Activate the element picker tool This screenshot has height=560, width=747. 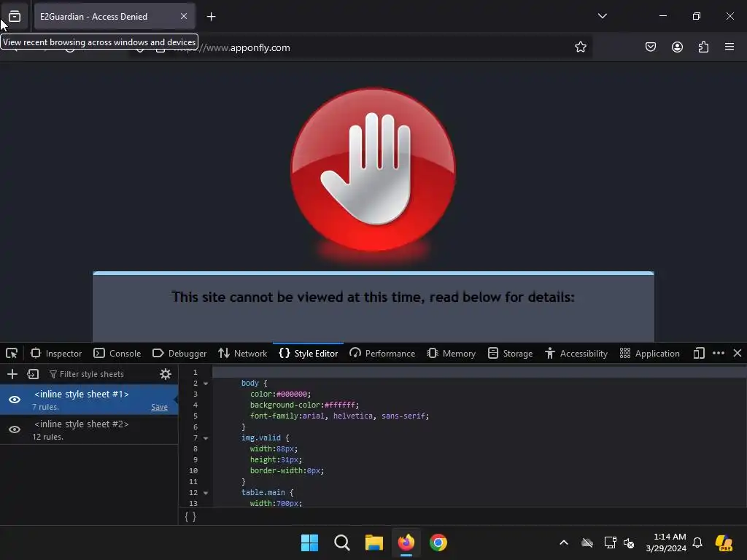tap(12, 354)
